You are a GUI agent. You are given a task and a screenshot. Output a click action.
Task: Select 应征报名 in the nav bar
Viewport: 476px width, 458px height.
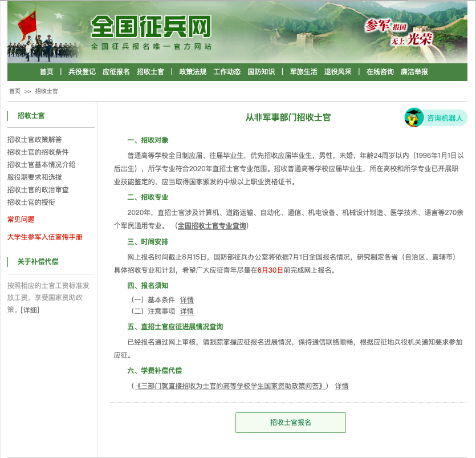click(x=116, y=72)
